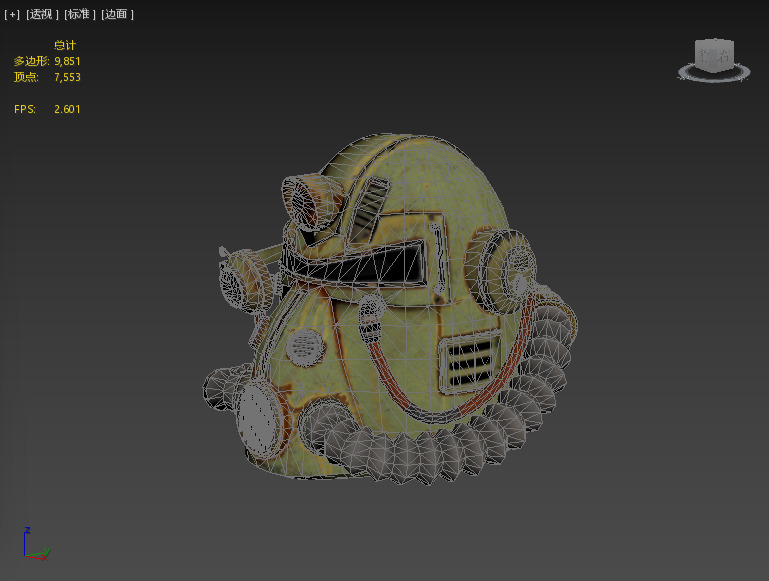Click the ViewCube in the viewport corner
769x581 pixels.
(x=714, y=55)
